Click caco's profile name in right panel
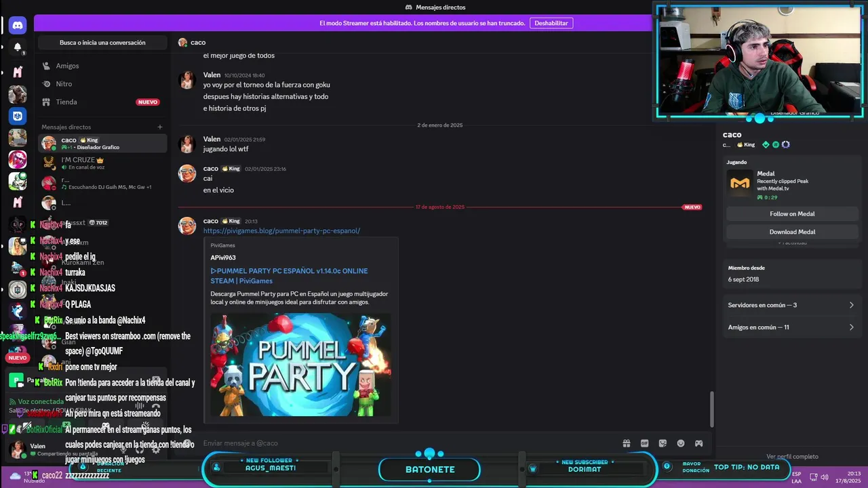This screenshot has width=868, height=488. click(x=732, y=134)
